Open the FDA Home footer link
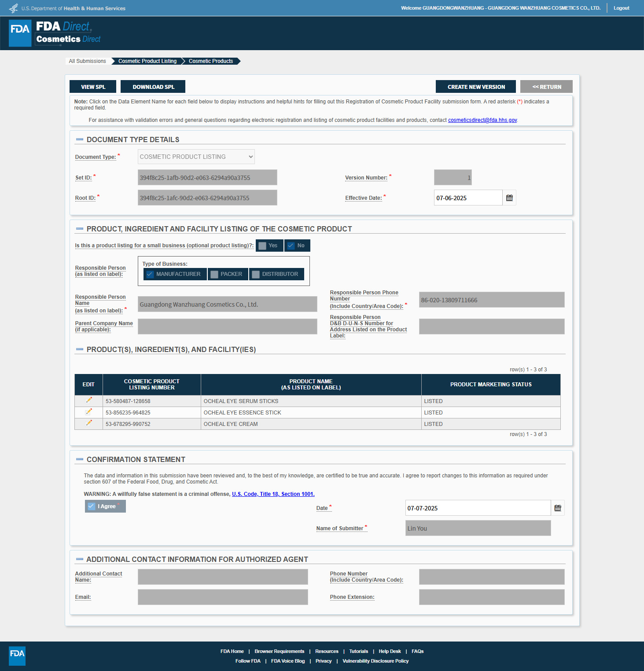644x671 pixels. (x=232, y=651)
